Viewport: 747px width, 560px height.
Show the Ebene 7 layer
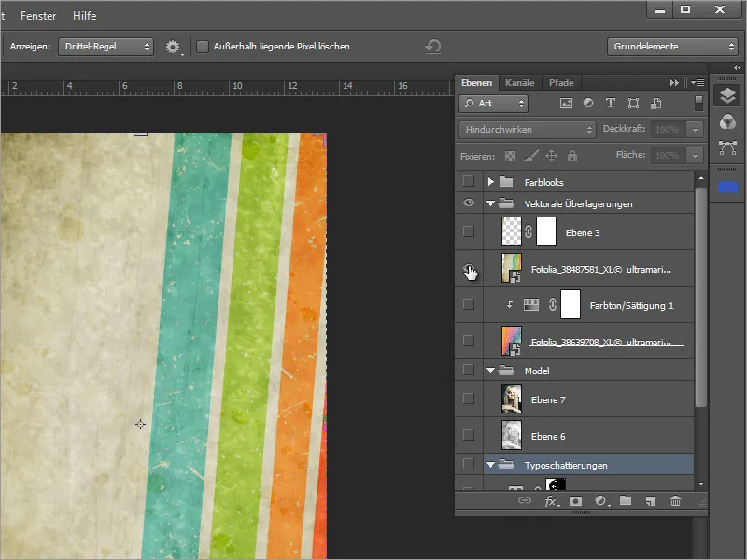[469, 399]
